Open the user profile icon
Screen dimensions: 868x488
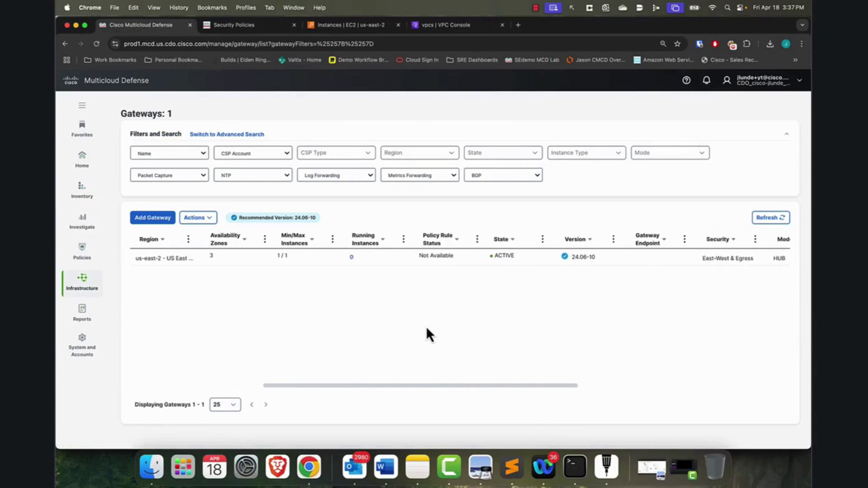[726, 80]
